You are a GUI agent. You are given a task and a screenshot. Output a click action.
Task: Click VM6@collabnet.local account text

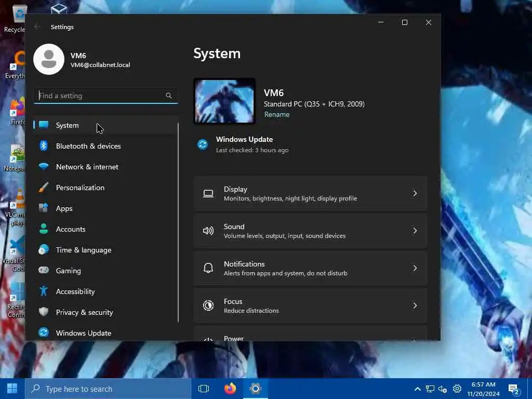(100, 65)
